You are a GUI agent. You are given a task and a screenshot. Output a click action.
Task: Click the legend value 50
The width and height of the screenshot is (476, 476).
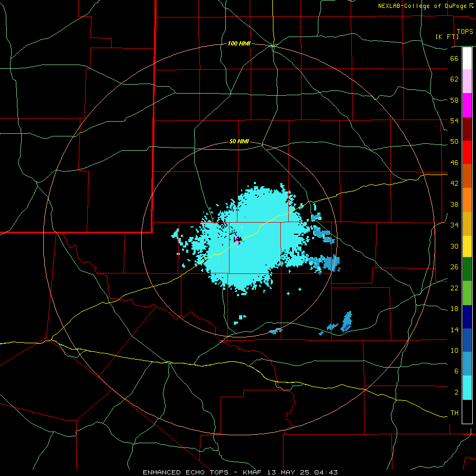[x=454, y=142]
